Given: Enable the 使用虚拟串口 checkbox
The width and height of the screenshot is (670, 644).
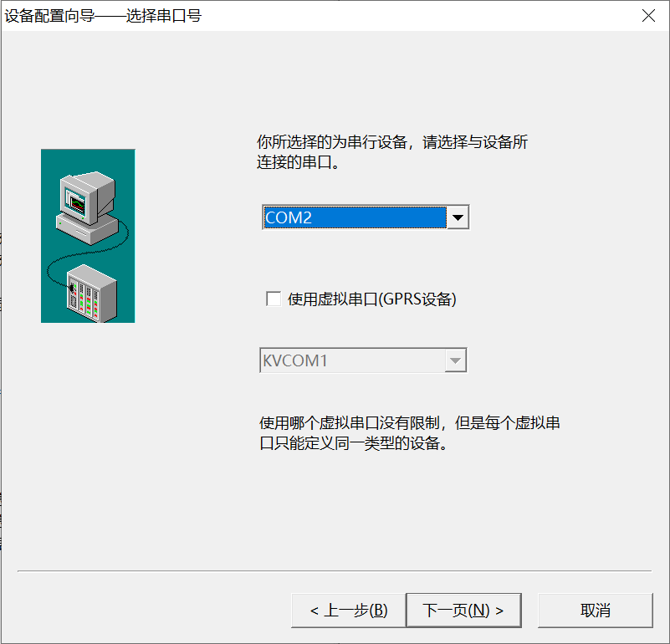Looking at the screenshot, I should [273, 299].
